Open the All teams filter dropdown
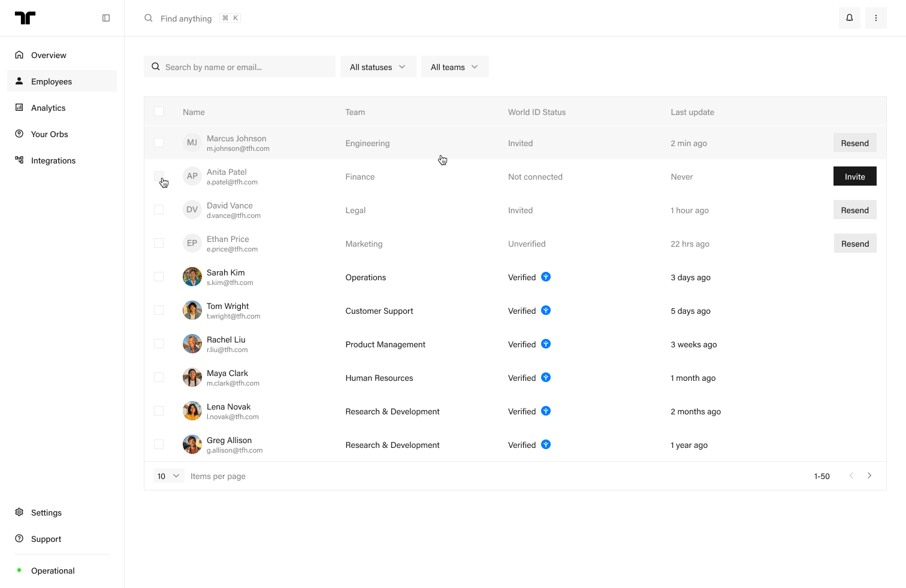Image resolution: width=906 pixels, height=588 pixels. click(x=455, y=66)
